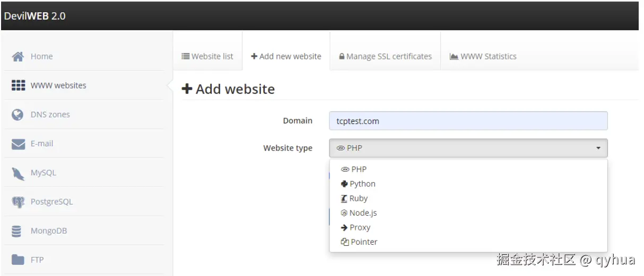Click the DevilWEB 2.0 header title
The width and height of the screenshot is (644, 276).
pyautogui.click(x=35, y=16)
